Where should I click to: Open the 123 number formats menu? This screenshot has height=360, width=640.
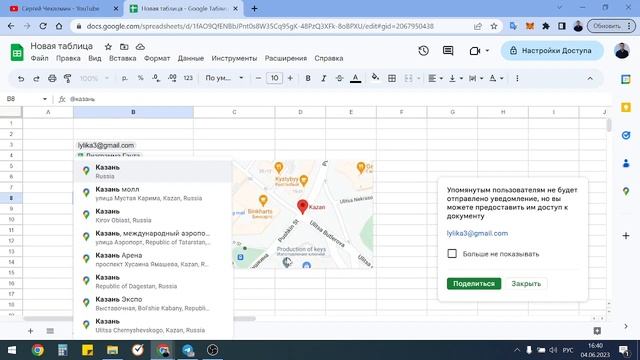click(188, 78)
